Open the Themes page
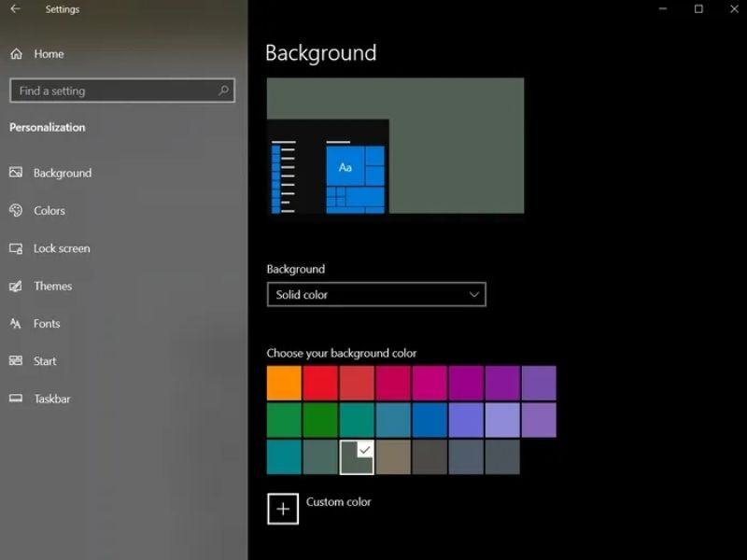 pyautogui.click(x=53, y=286)
